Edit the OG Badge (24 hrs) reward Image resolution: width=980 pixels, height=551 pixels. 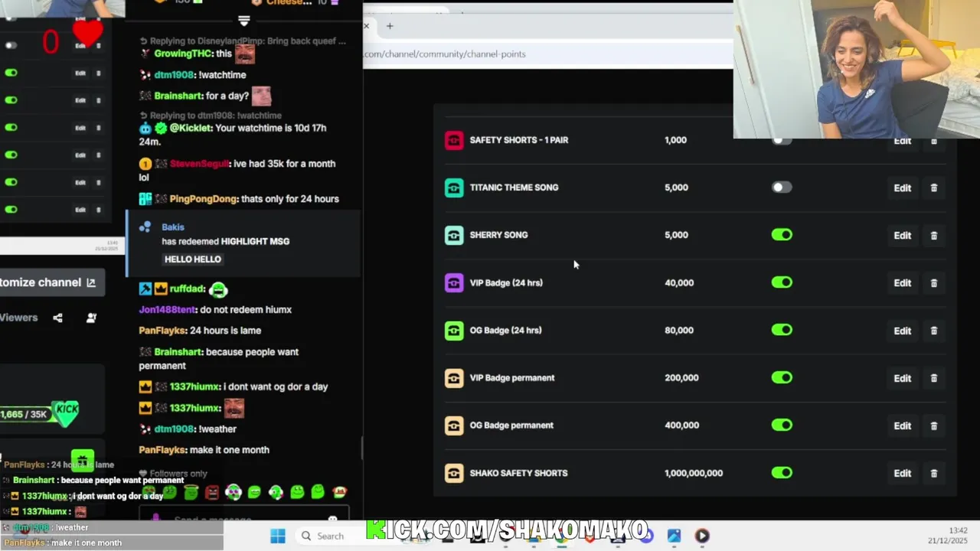[903, 331]
